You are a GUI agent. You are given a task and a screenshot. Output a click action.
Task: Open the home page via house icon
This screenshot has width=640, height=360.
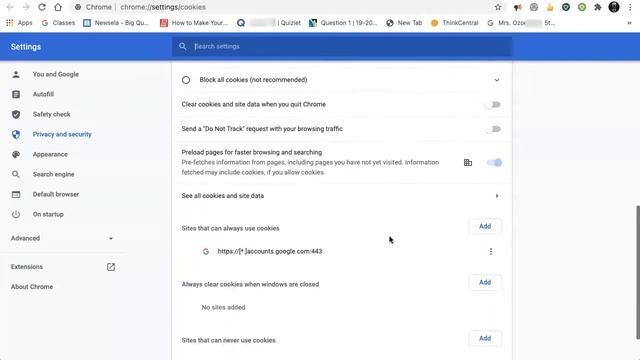[58, 7]
